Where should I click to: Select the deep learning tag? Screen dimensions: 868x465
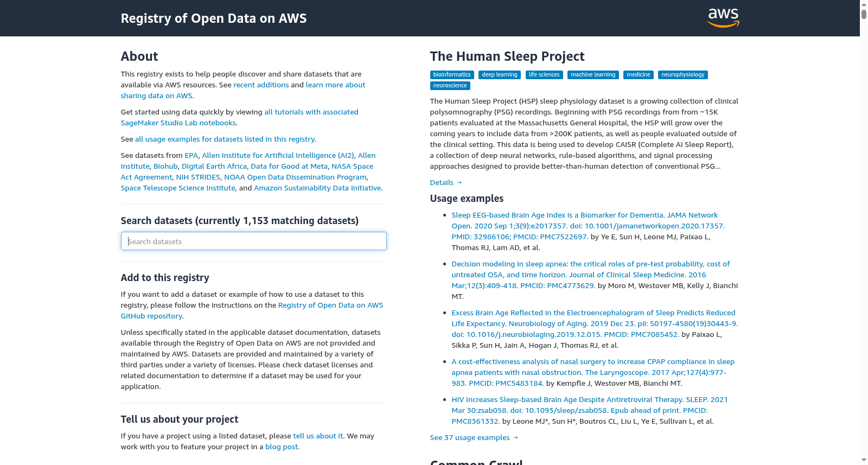500,75
